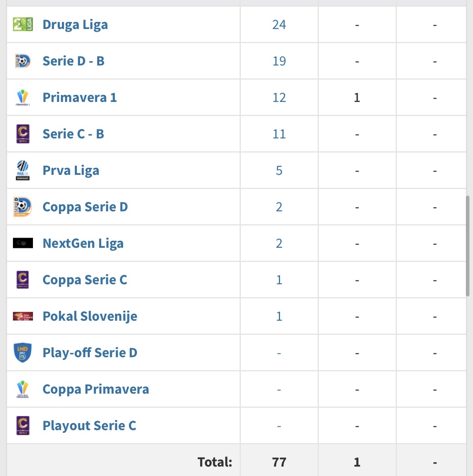The width and height of the screenshot is (473, 476).
Task: Click the Serie C - B purple logo
Action: [x=23, y=134]
